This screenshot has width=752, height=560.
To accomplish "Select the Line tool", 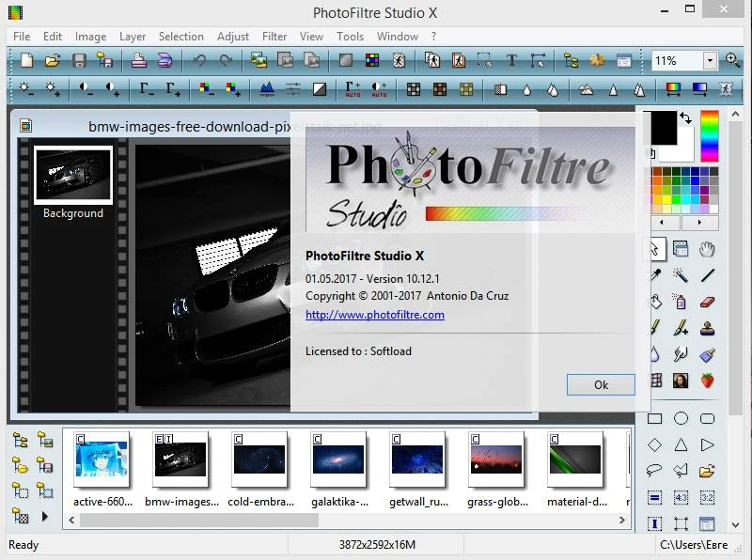I will 707,275.
